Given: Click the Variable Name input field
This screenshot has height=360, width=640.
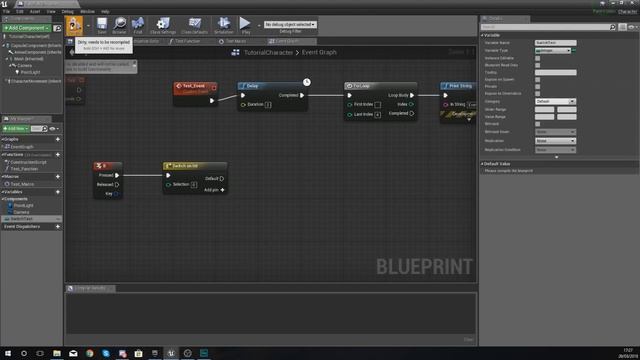Looking at the screenshot, I should click(556, 43).
